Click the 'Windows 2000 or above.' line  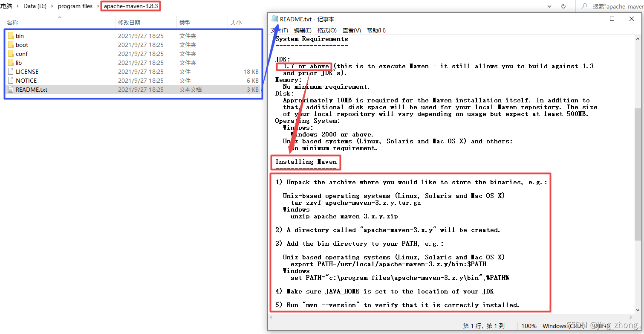point(332,134)
